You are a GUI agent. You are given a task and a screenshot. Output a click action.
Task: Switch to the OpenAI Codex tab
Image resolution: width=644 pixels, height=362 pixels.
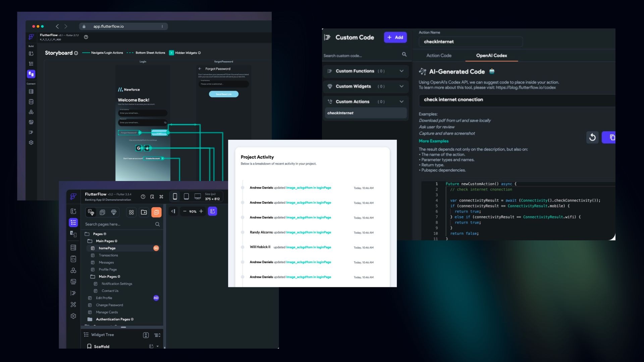tap(491, 56)
